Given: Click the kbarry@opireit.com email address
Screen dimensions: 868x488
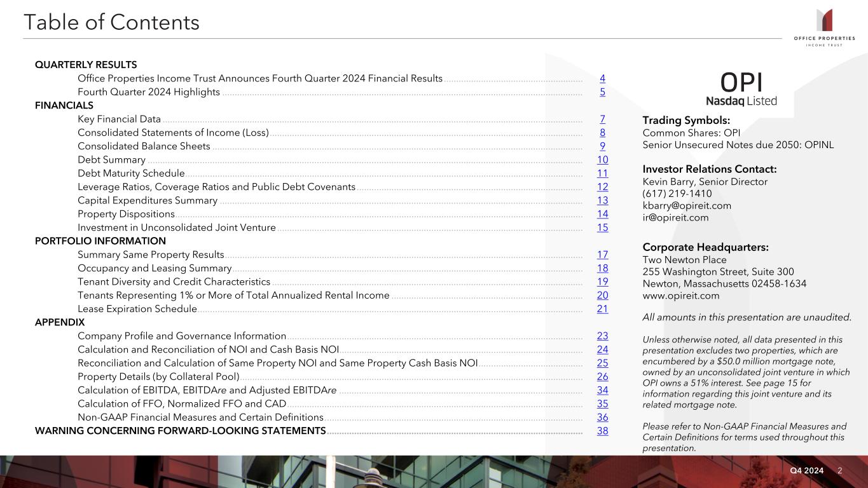Looking at the screenshot, I should 687,206.
